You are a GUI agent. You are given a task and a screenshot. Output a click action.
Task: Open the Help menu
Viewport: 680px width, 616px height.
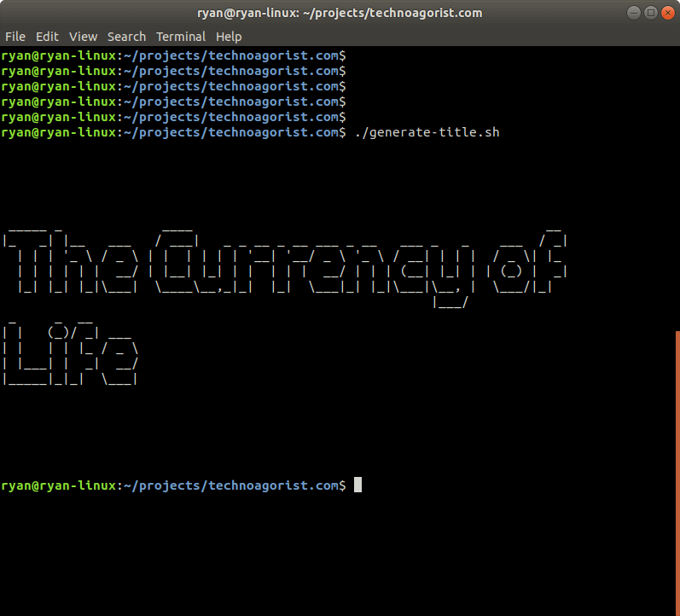coord(229,37)
